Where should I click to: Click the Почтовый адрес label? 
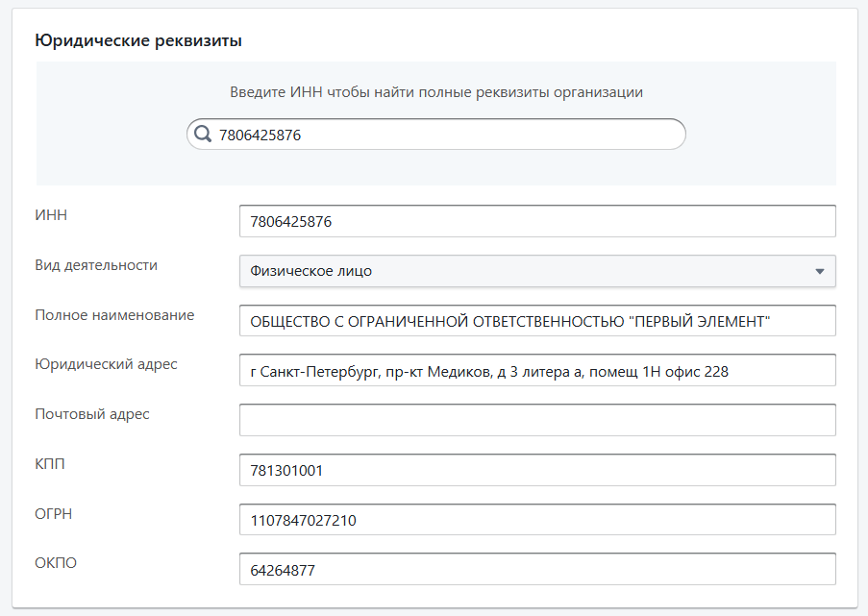point(92,414)
